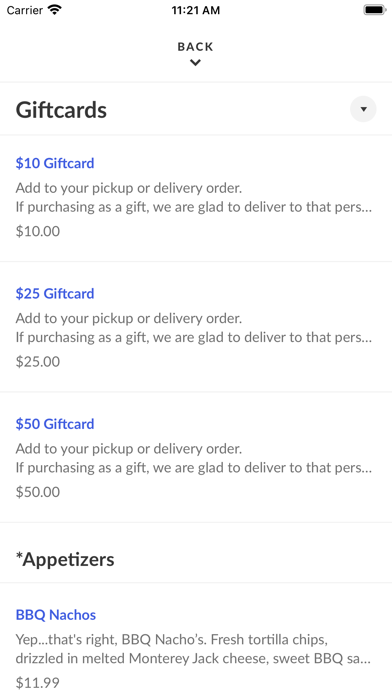Tap the BBQ Nachos description text
The height and width of the screenshot is (696, 392).
tap(194, 649)
